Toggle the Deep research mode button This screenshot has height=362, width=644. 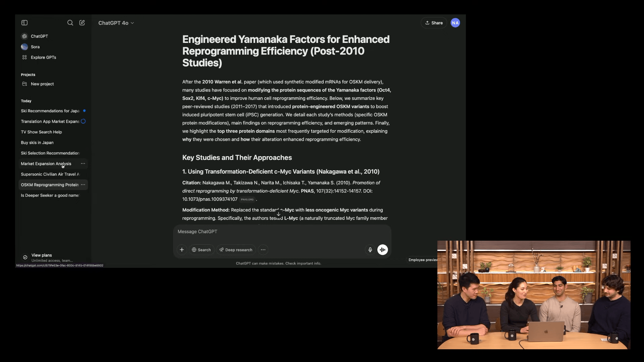(x=236, y=250)
